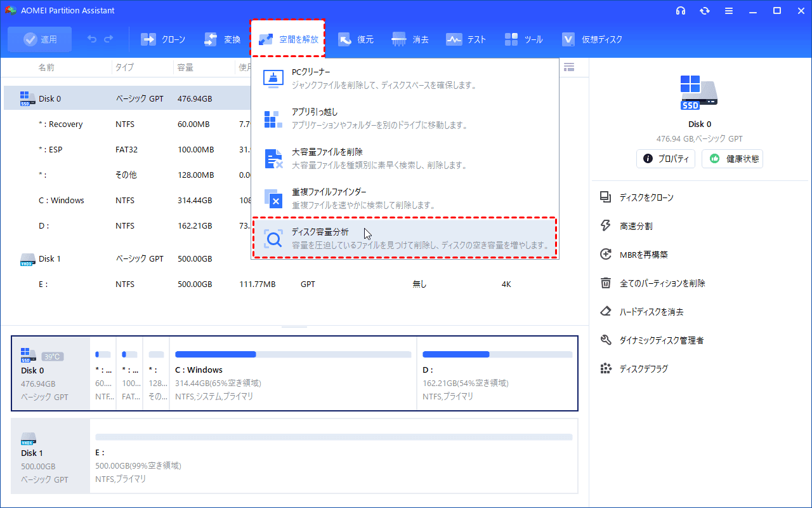Open the list view options hamburger icon

click(569, 67)
